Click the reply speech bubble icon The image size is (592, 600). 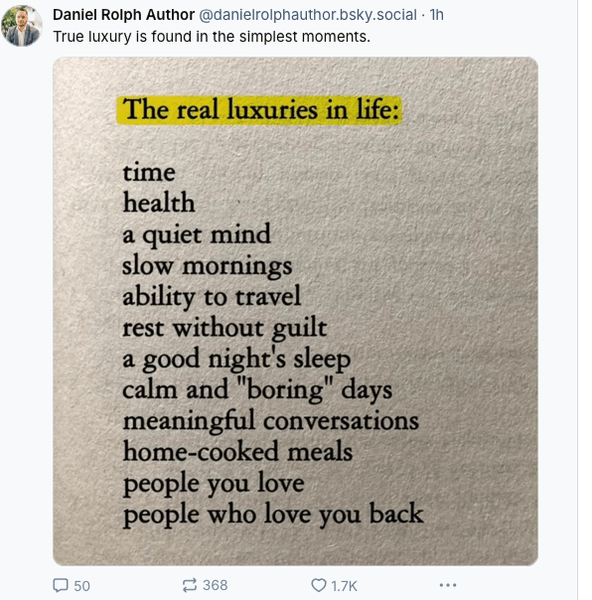coord(60,585)
